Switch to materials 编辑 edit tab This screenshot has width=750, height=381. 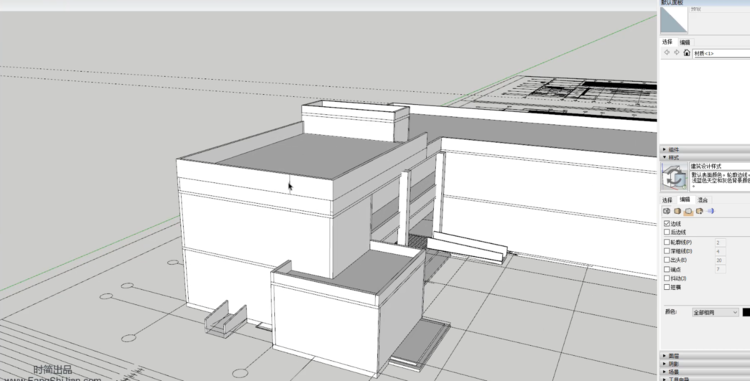[x=685, y=43]
